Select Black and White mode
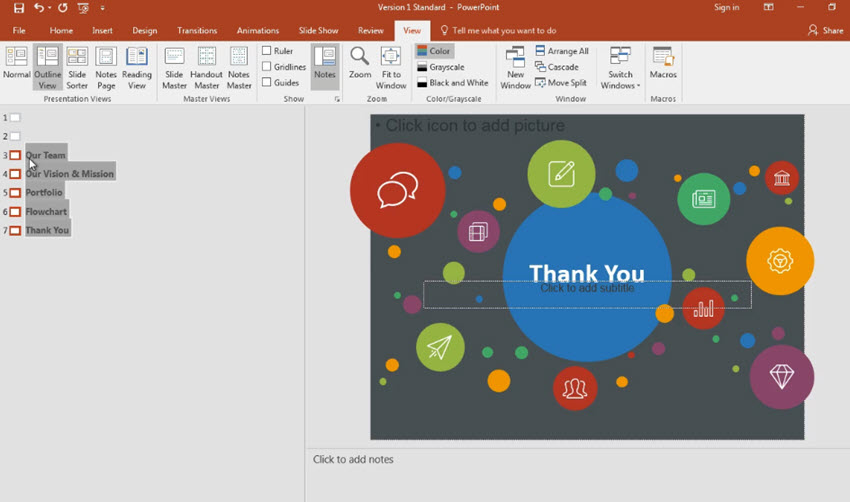Viewport: 850px width, 502px height. 453,82
